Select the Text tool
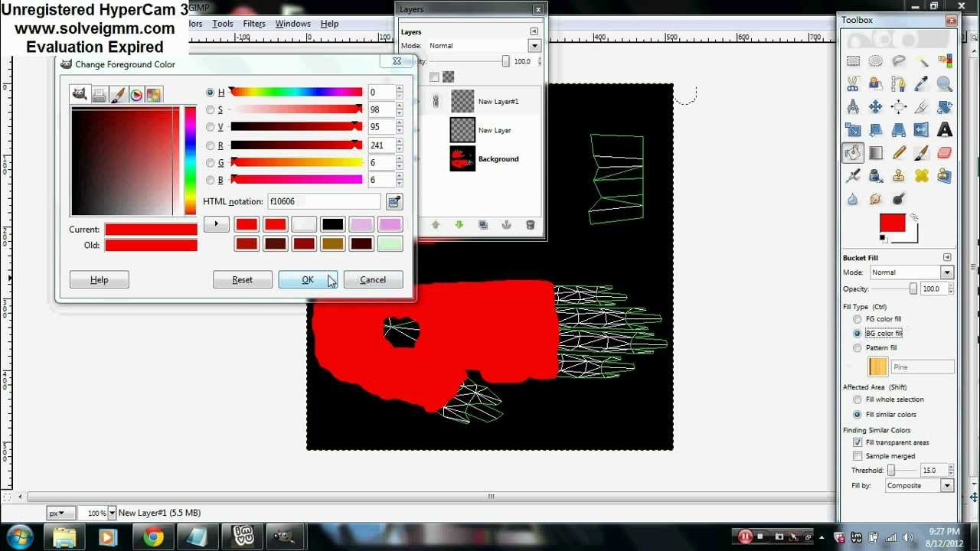The height and width of the screenshot is (551, 980). (945, 130)
